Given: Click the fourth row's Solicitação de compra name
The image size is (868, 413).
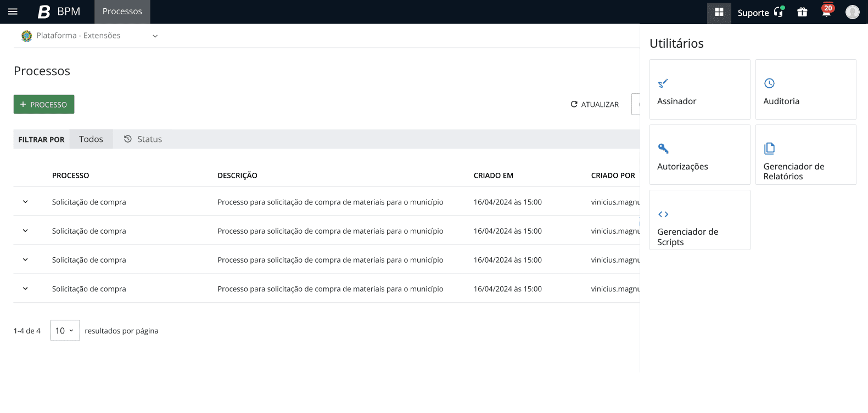Looking at the screenshot, I should pyautogui.click(x=89, y=289).
